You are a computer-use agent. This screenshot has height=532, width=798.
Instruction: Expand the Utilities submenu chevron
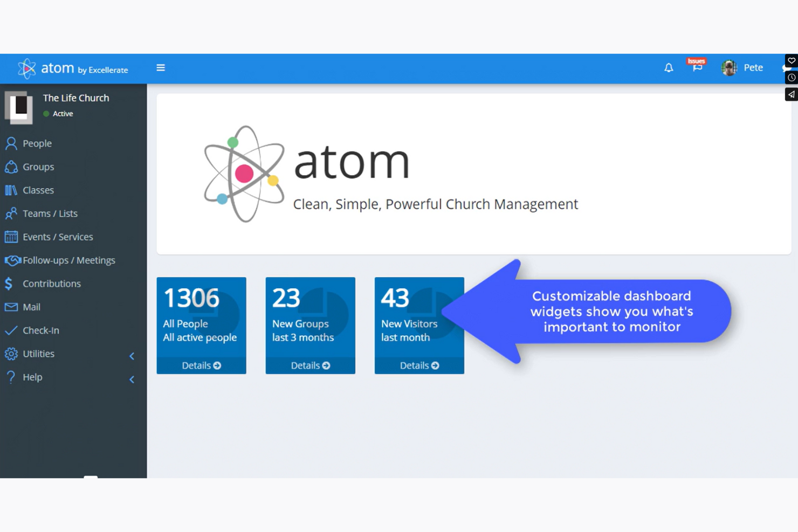point(132,356)
